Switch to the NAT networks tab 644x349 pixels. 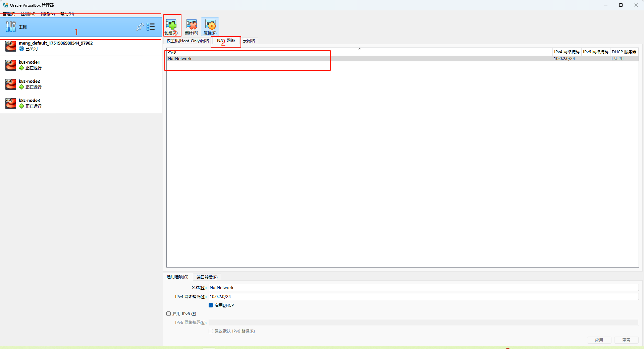(x=226, y=41)
